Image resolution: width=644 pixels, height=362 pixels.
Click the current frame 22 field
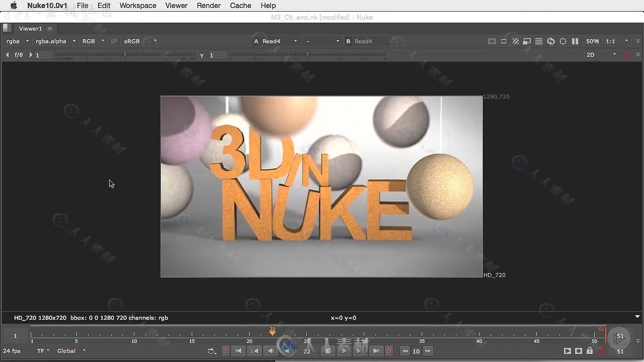(307, 351)
